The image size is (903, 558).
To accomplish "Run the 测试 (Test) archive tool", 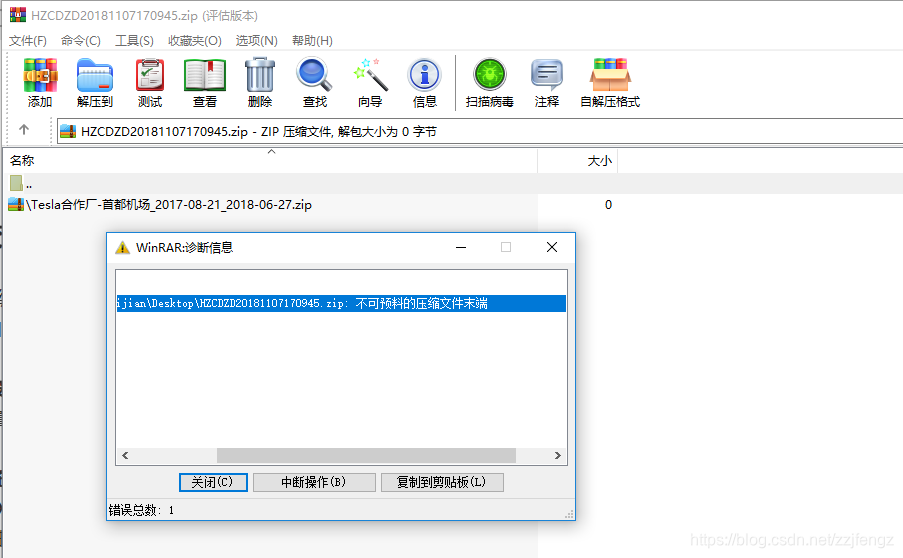I will click(150, 82).
